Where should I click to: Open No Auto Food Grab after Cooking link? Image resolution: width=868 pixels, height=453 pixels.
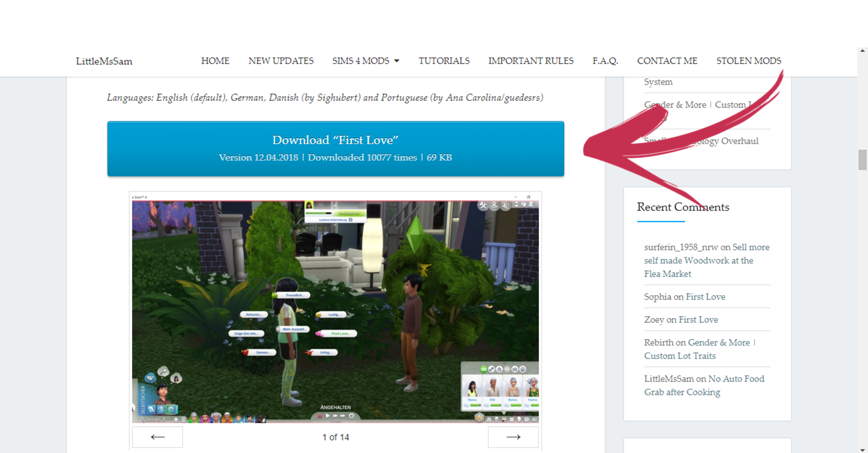[x=704, y=385]
